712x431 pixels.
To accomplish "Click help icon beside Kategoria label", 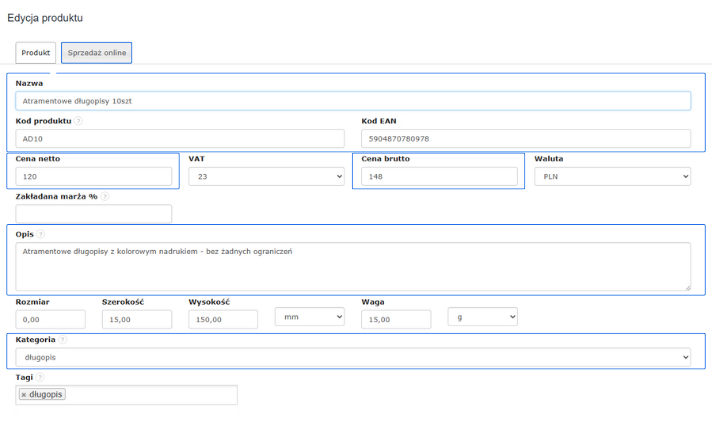I will point(63,340).
